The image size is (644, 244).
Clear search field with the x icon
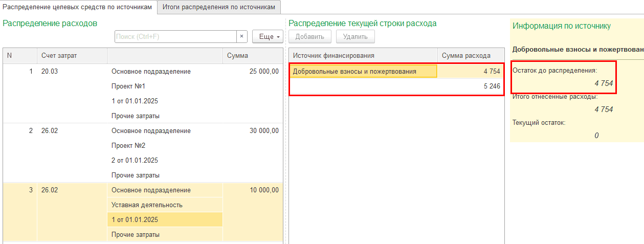click(242, 37)
